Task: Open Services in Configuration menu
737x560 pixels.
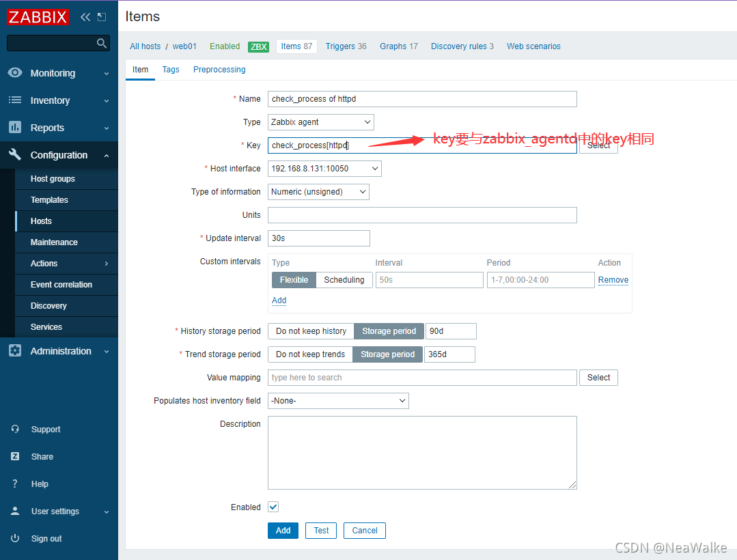Action: tap(67, 327)
